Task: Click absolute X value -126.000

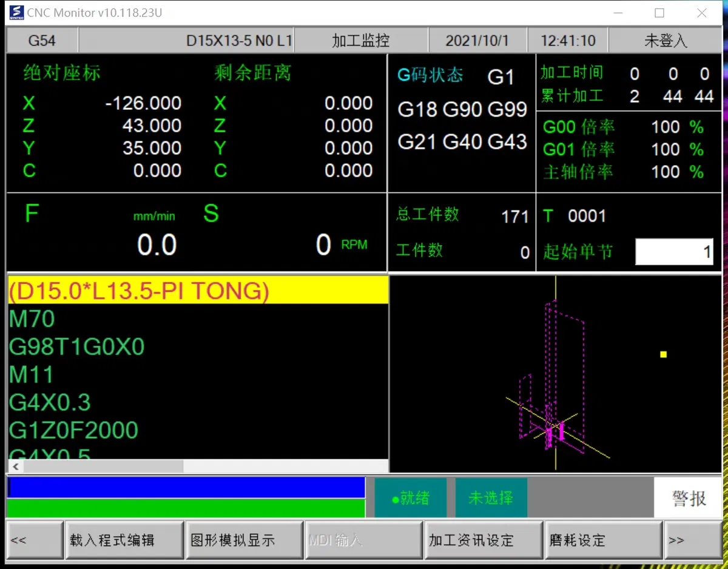Action: point(143,103)
